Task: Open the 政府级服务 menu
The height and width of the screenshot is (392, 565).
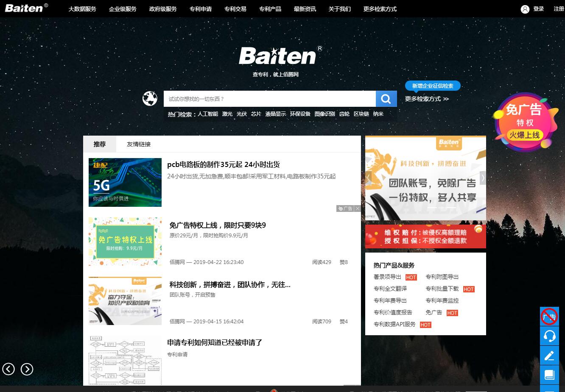Action: point(163,9)
